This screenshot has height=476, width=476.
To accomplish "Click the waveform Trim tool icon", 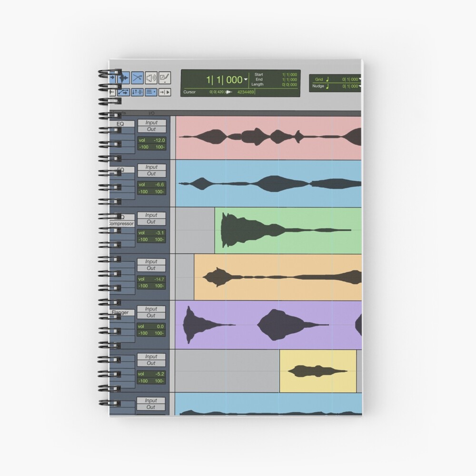I will click(124, 77).
